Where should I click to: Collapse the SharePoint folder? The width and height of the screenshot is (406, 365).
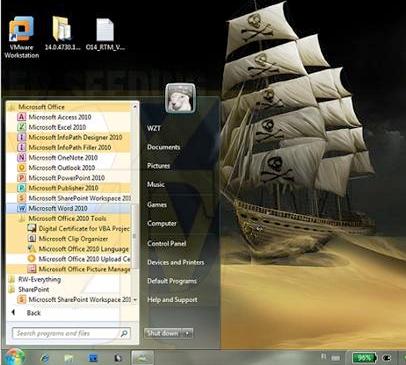click(x=29, y=289)
